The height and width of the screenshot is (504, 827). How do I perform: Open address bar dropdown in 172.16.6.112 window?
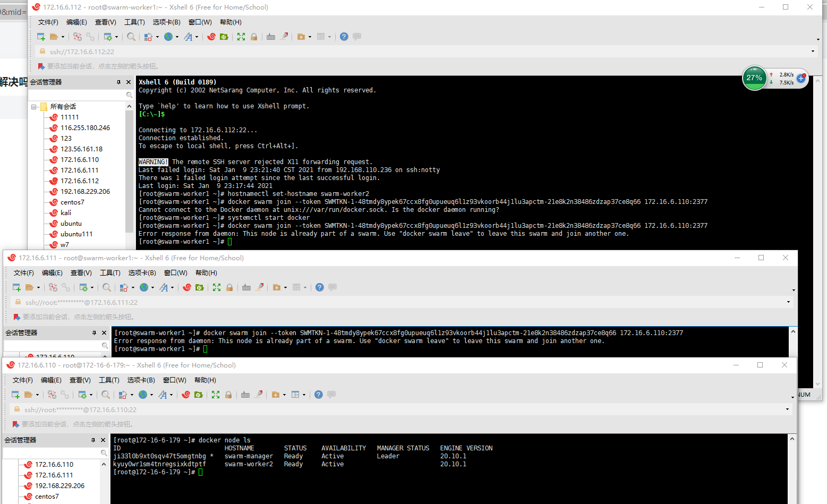tap(813, 52)
